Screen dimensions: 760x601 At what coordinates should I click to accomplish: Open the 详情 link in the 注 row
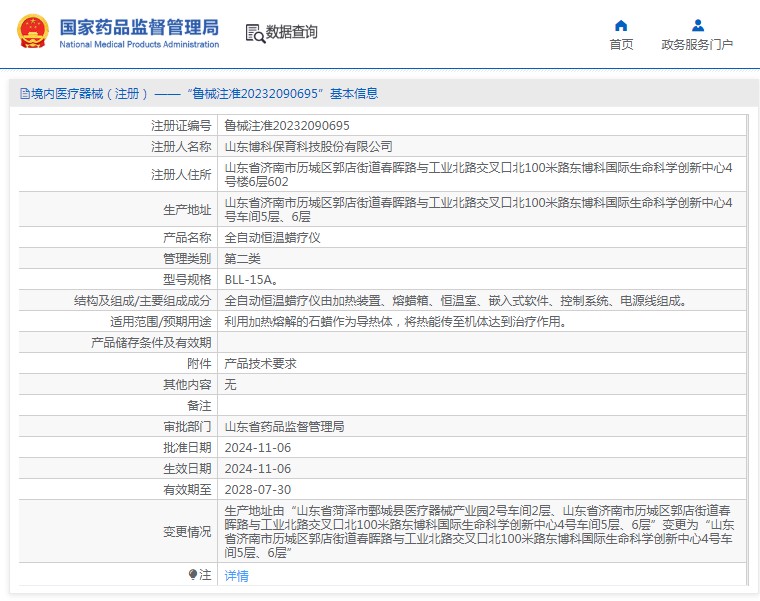click(x=236, y=575)
